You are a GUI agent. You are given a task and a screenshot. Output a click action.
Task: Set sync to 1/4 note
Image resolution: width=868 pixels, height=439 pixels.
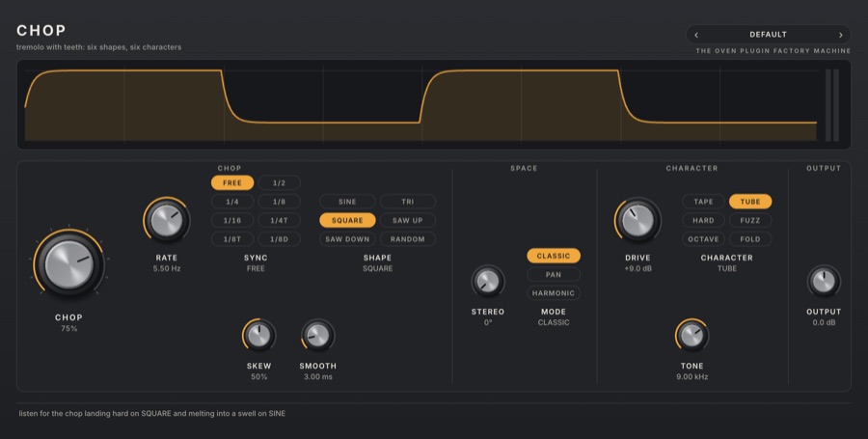coord(232,202)
